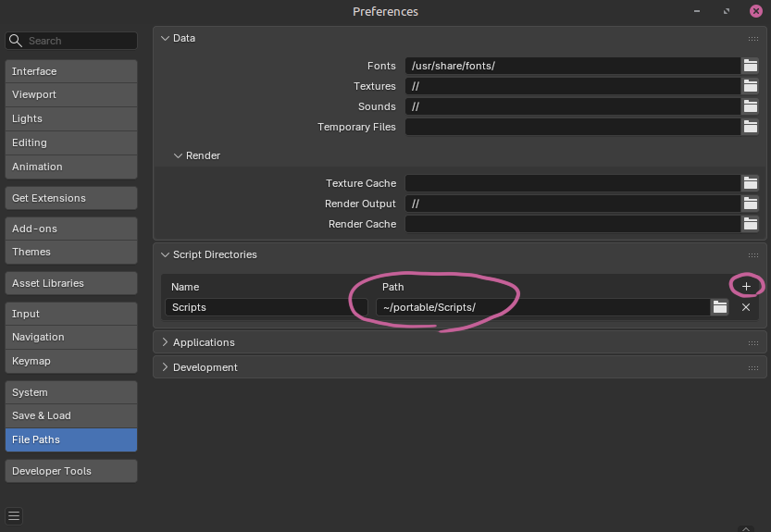Open folder browser for Texture Cache
This screenshot has height=532, width=771.
[750, 183]
